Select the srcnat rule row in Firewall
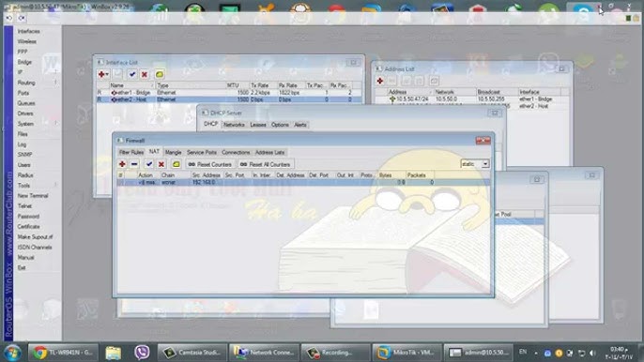 [x=303, y=182]
